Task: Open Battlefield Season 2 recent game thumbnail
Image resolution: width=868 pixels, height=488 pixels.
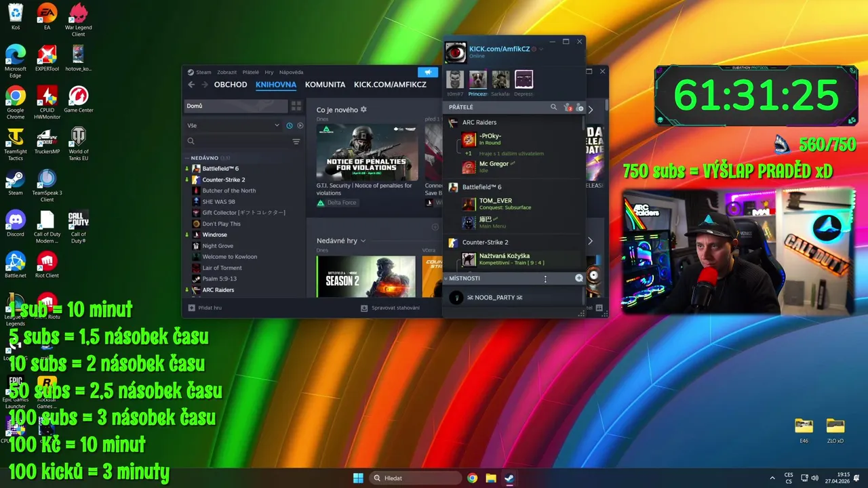Action: pyautogui.click(x=366, y=277)
